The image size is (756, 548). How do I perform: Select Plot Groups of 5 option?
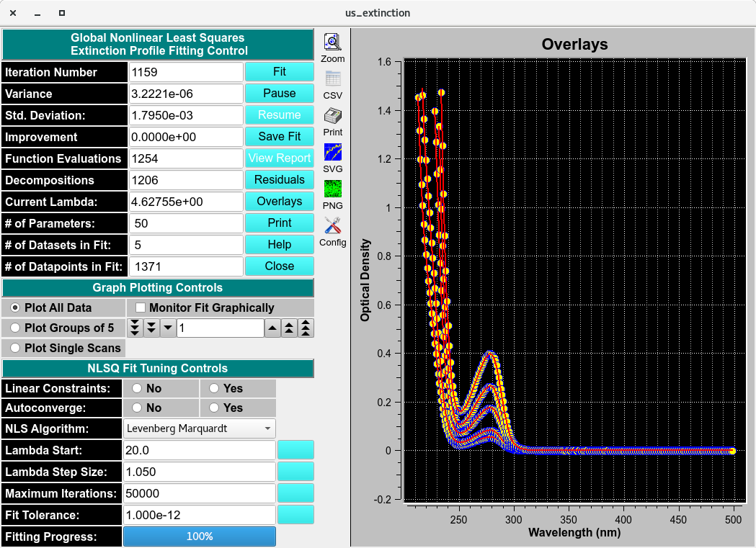click(15, 328)
